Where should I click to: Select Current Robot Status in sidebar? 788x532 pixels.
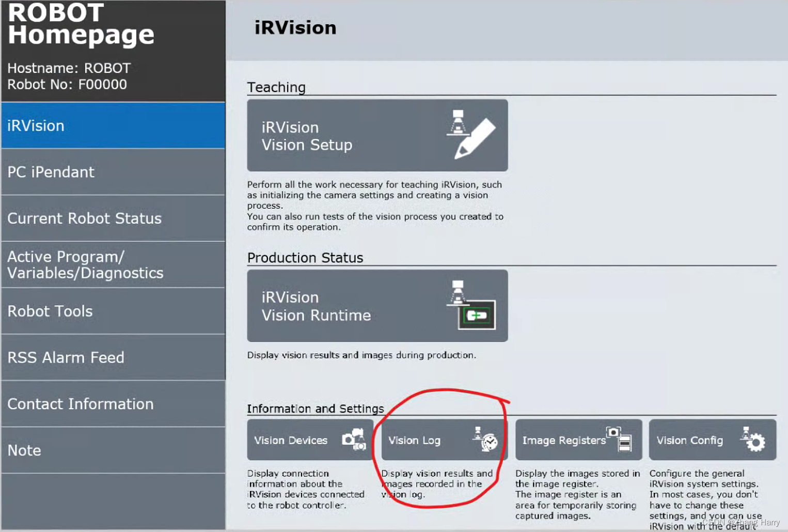click(113, 218)
